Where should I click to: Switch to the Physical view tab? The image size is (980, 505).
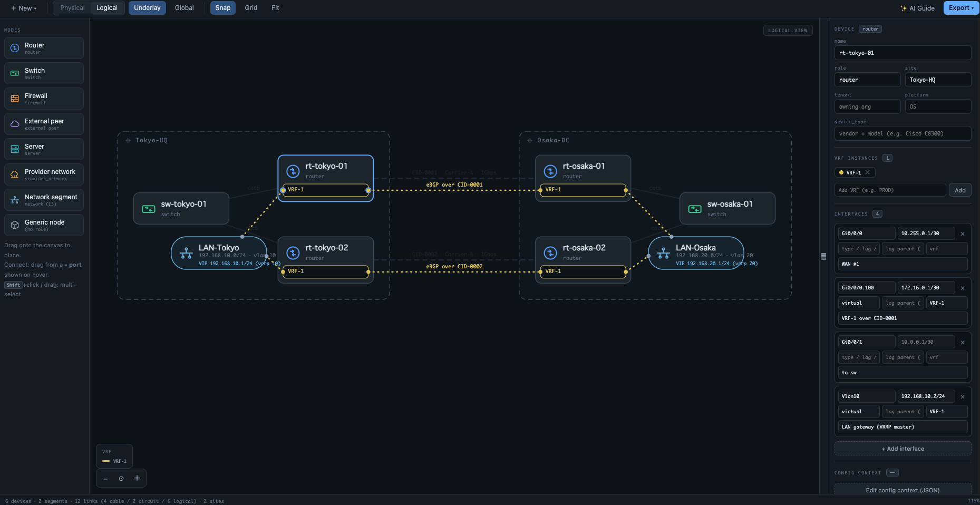coord(72,8)
